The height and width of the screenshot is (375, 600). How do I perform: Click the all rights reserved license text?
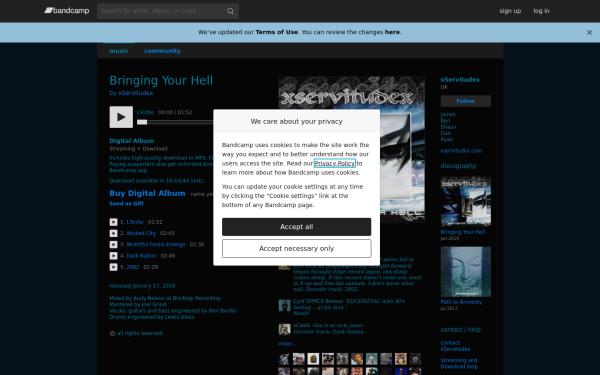coord(140,333)
